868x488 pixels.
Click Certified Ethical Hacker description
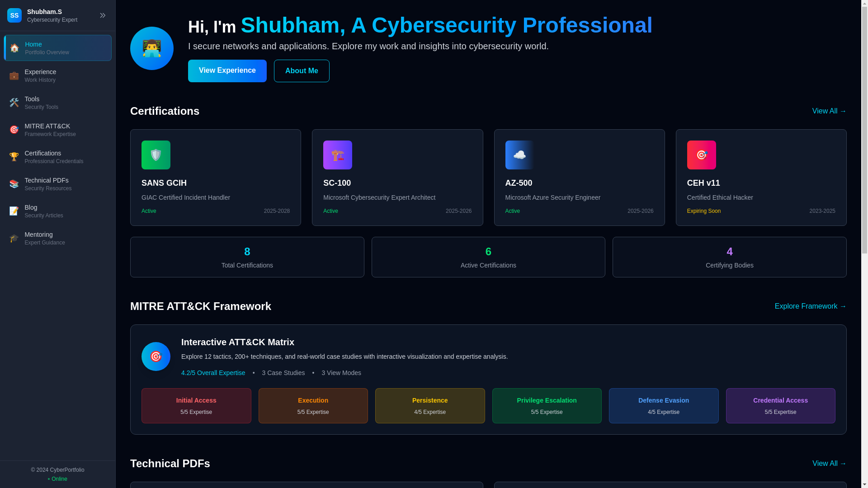(720, 197)
